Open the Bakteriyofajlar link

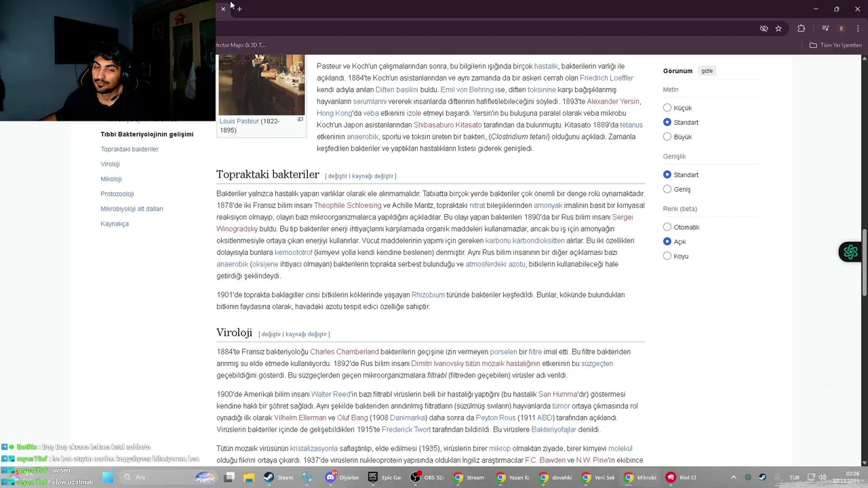pyautogui.click(x=554, y=430)
